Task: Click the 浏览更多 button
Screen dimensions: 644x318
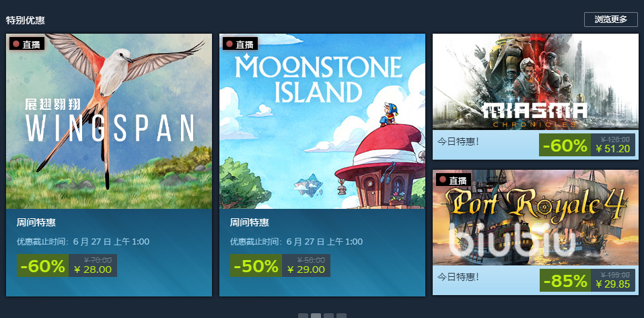Action: tap(611, 20)
